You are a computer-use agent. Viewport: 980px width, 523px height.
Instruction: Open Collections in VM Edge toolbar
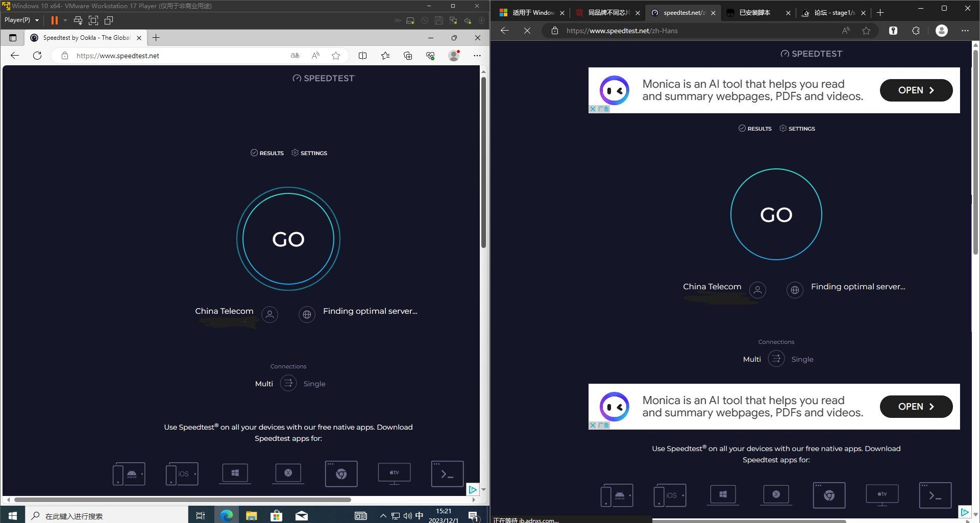coord(408,56)
